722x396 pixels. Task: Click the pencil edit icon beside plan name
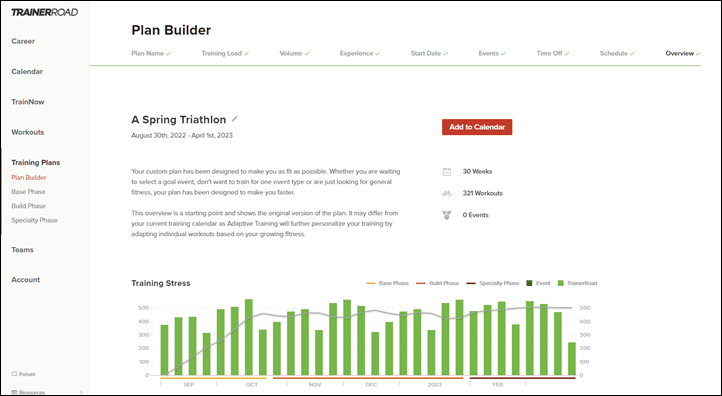tap(235, 119)
